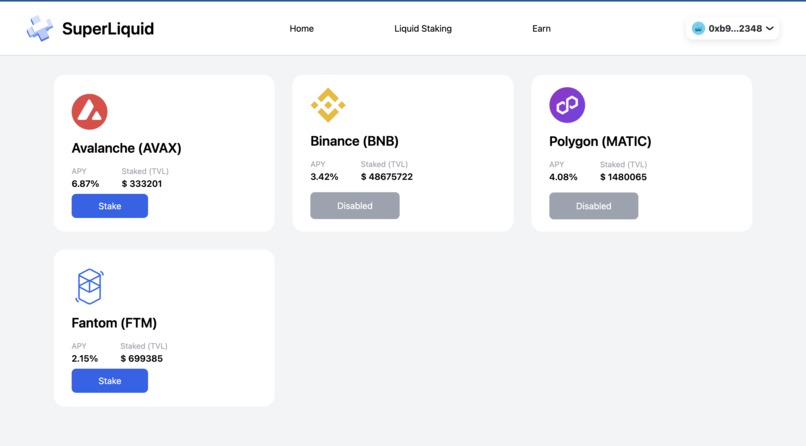Click the Fantom cube logo icon

[x=89, y=286]
